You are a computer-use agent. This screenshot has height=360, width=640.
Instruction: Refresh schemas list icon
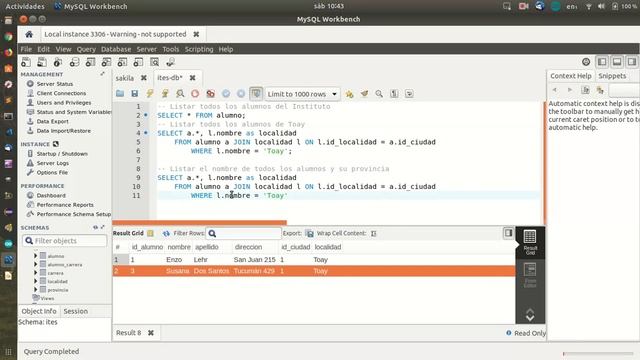tap(95, 227)
